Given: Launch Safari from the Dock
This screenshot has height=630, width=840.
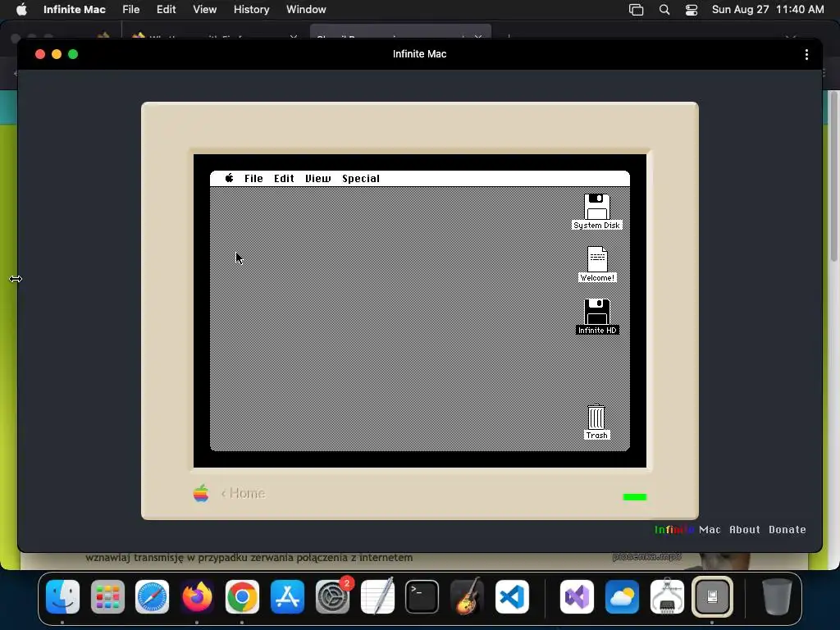Looking at the screenshot, I should 152,596.
